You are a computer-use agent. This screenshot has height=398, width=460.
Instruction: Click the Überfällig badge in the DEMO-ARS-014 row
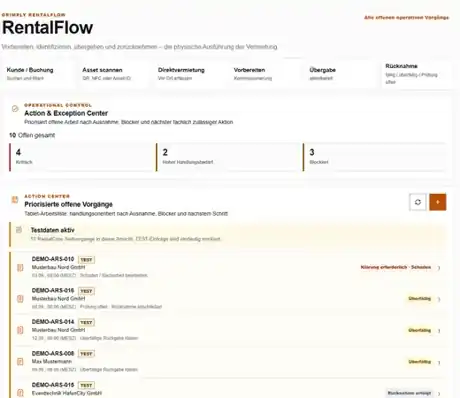click(420, 330)
